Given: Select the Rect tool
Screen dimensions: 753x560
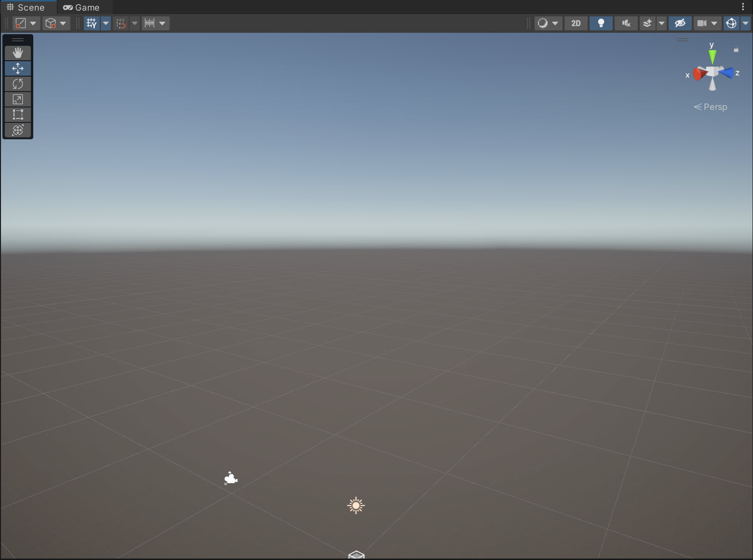Looking at the screenshot, I should pos(18,115).
